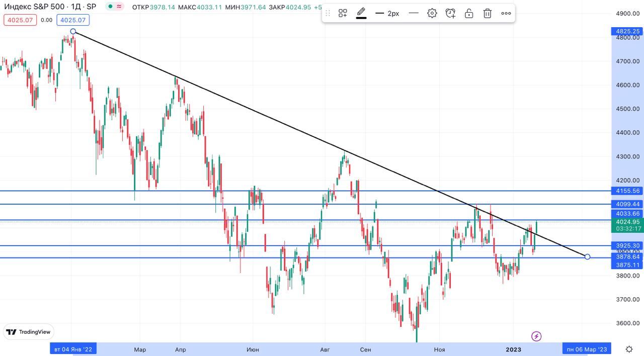Open drawing templates icon in floating toolbar
This screenshot has height=356, width=644.
pyautogui.click(x=343, y=14)
